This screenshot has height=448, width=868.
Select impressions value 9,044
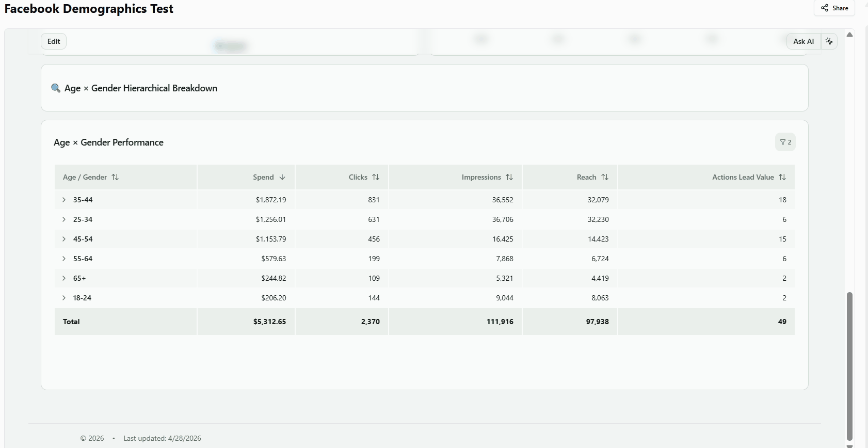pyautogui.click(x=505, y=298)
